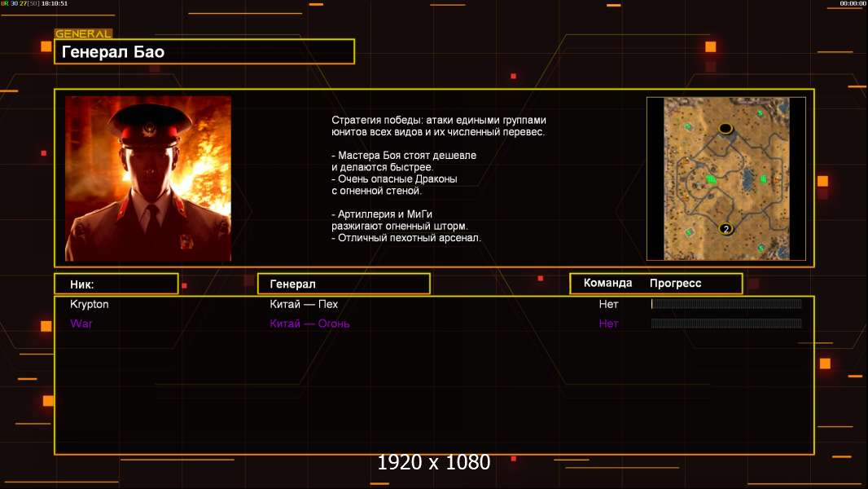This screenshot has height=489, width=868.
Task: Click the 'Генерал' column header
Action: tap(344, 284)
